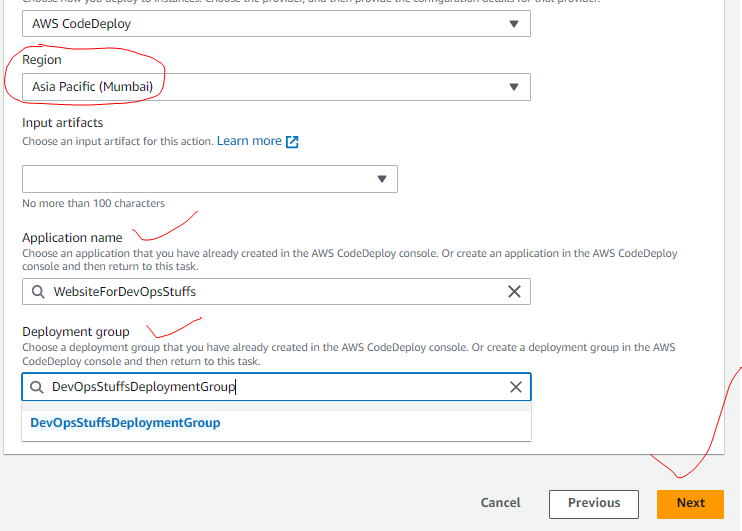
Task: Click the Deployment group label
Action: [76, 332]
